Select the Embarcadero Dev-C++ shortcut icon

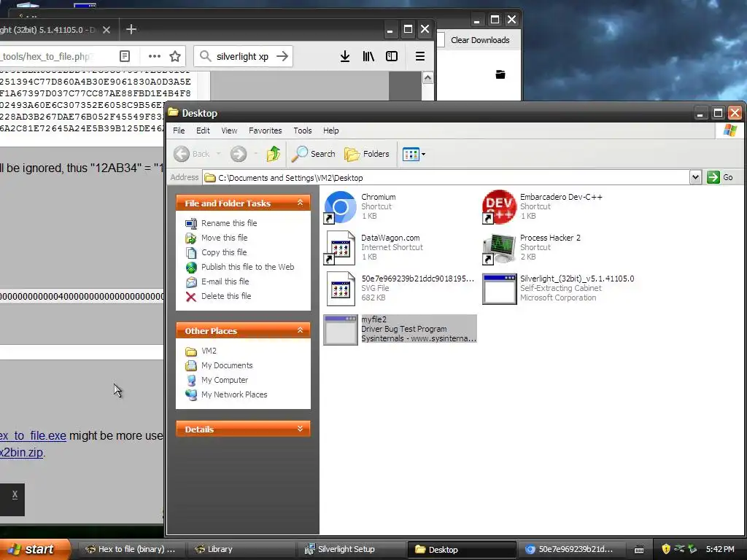(x=499, y=207)
